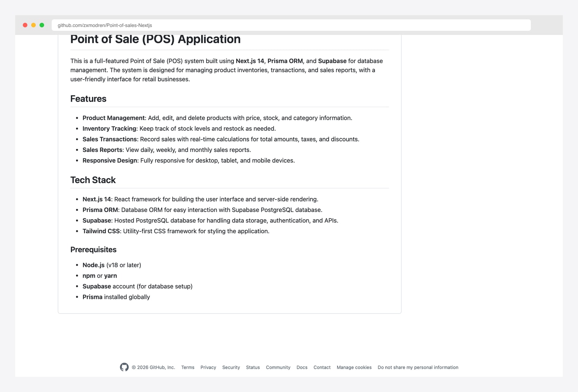Click the Supabase account prerequisite item
578x392 pixels.
point(138,286)
